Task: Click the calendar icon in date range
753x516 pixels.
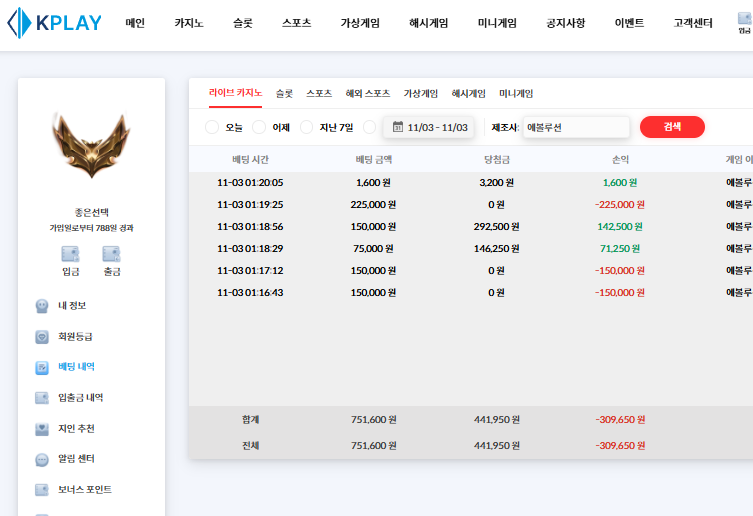Action: point(398,127)
